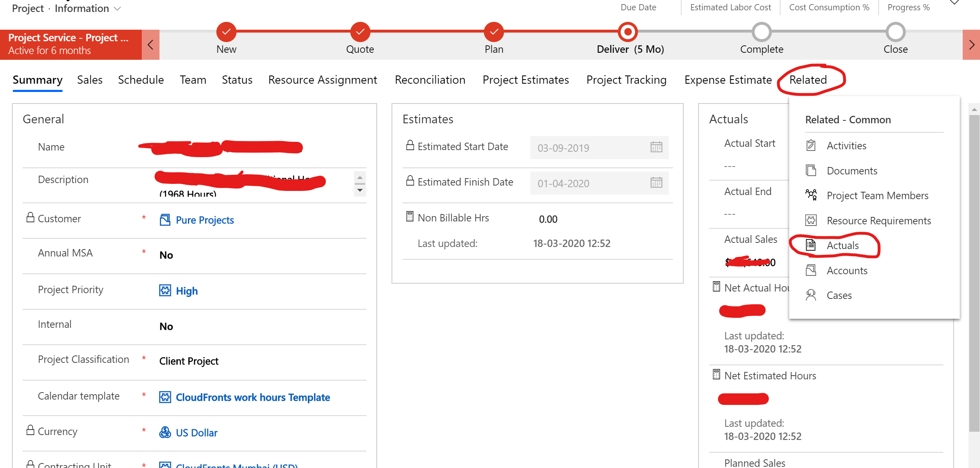Click the Estimated Finish Date field
This screenshot has width=980, height=468.
(599, 183)
